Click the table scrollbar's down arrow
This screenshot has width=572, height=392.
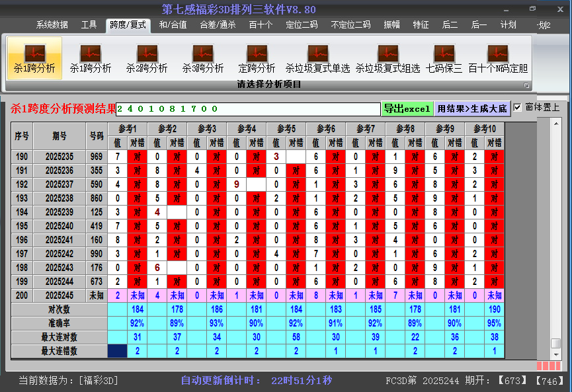click(x=556, y=355)
